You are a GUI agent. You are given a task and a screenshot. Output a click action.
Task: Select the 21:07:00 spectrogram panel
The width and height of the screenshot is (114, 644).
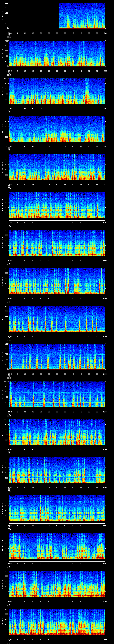click(57, 129)
